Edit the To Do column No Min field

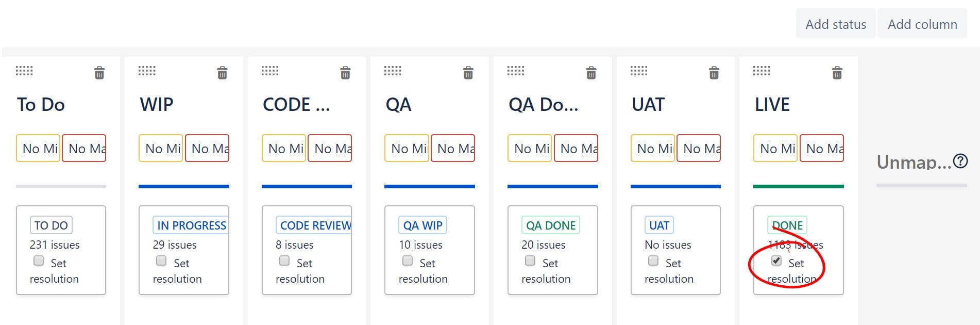(x=38, y=149)
